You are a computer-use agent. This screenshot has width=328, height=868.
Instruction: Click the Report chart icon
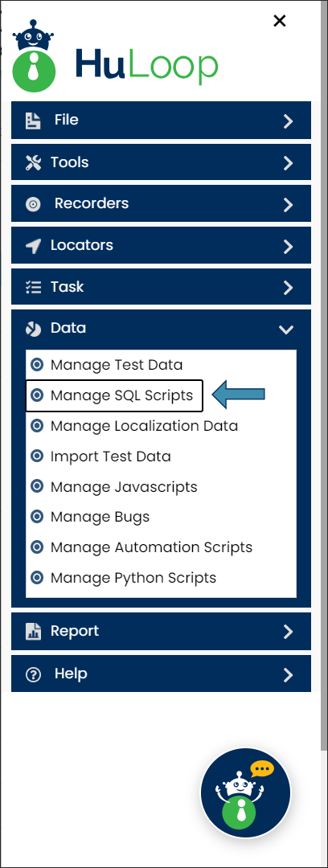(33, 632)
